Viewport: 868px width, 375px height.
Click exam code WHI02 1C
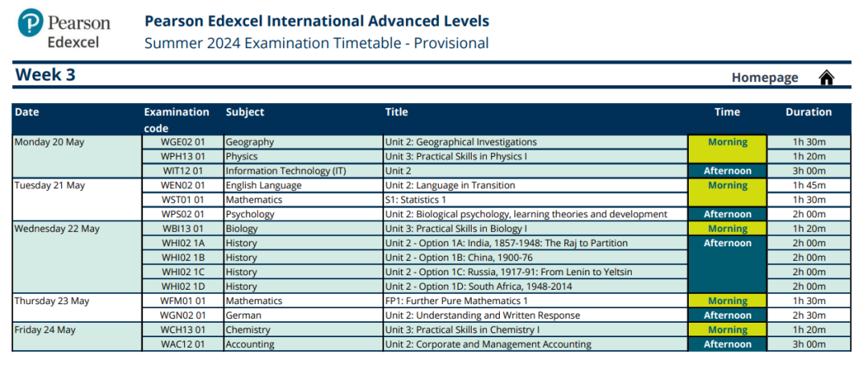pyautogui.click(x=182, y=271)
